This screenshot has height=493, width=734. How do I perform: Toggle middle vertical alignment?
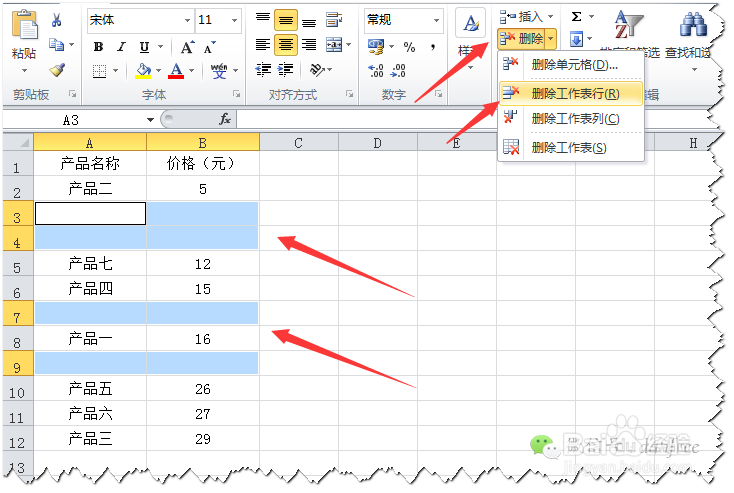286,20
